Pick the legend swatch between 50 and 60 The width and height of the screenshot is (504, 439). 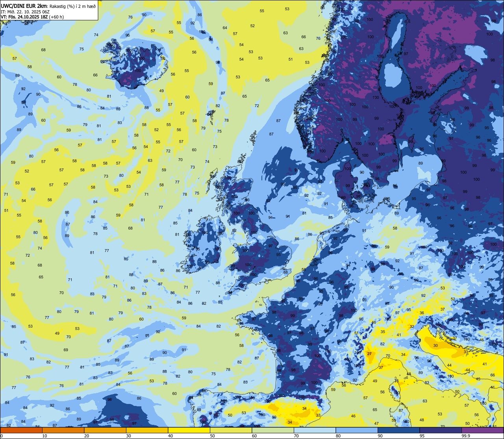click(231, 430)
